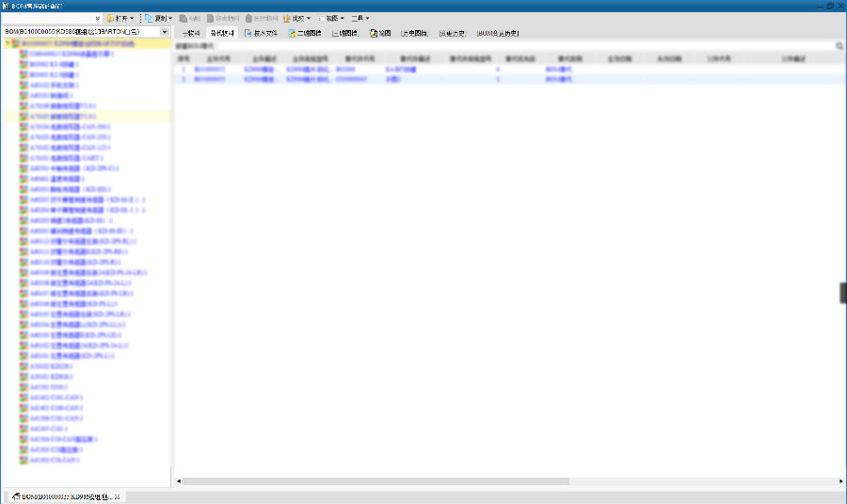The width and height of the screenshot is (847, 504).
Task: Open the 工具 tools menu
Action: point(360,19)
